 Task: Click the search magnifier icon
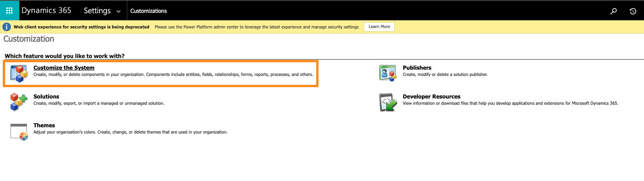(x=614, y=11)
